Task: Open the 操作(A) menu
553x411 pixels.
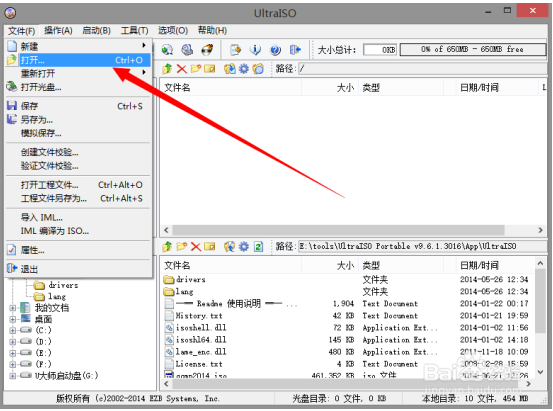Action: pyautogui.click(x=58, y=31)
